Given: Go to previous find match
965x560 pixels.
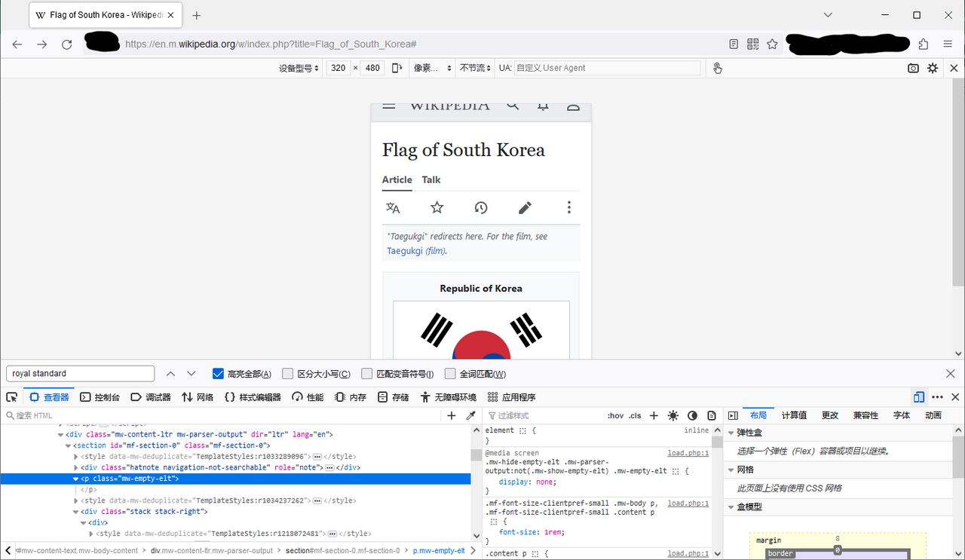Looking at the screenshot, I should coord(170,373).
